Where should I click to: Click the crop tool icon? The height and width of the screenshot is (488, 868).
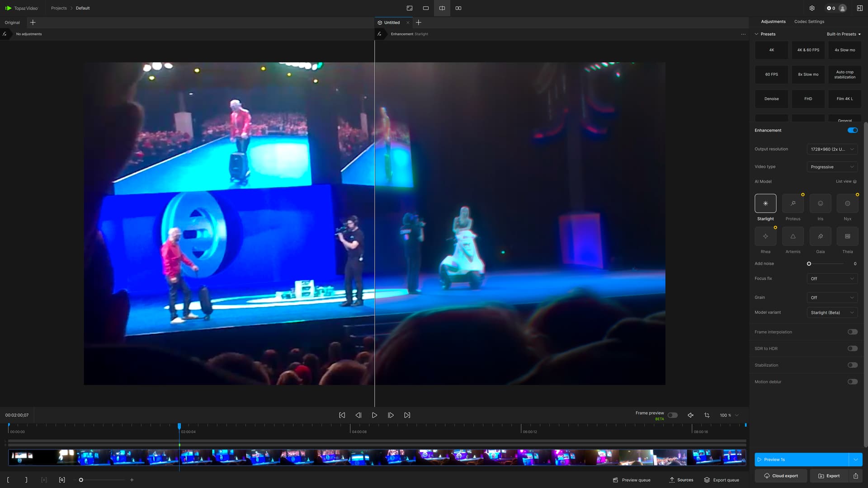(x=707, y=415)
